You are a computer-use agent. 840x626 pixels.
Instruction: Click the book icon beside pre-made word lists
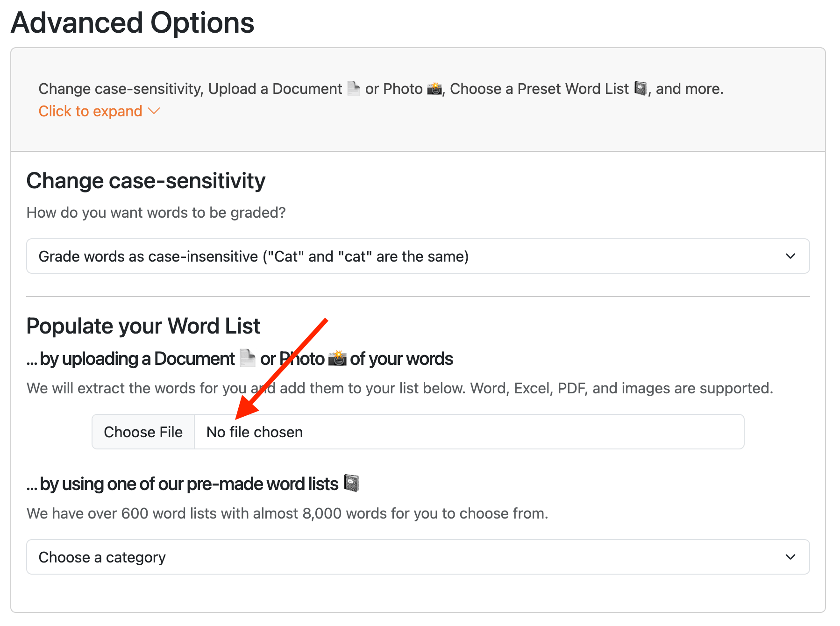[x=351, y=484]
